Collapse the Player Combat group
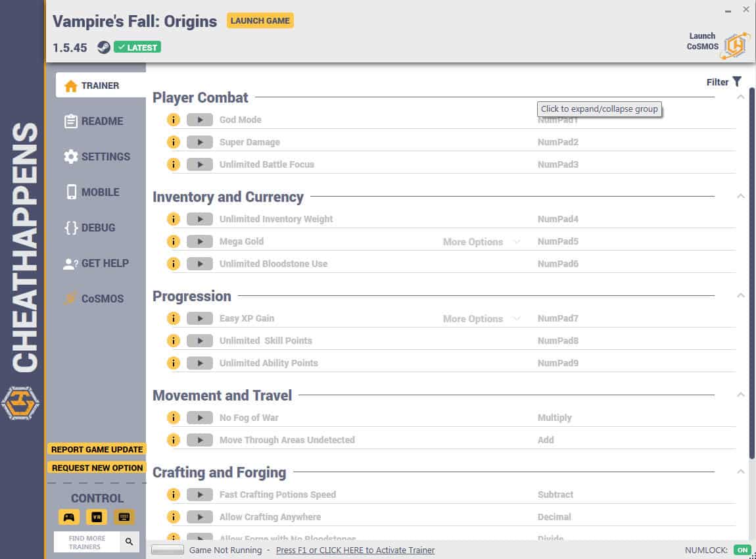756x559 pixels. coord(741,97)
